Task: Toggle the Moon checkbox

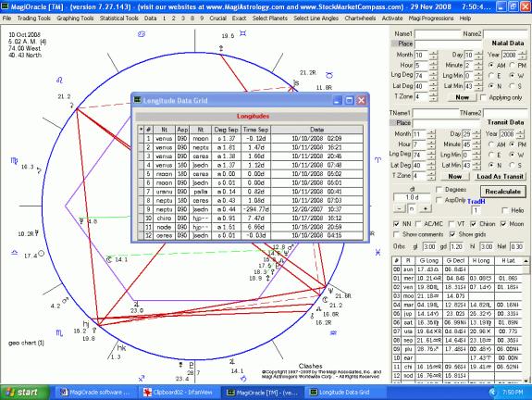Action: [x=503, y=224]
